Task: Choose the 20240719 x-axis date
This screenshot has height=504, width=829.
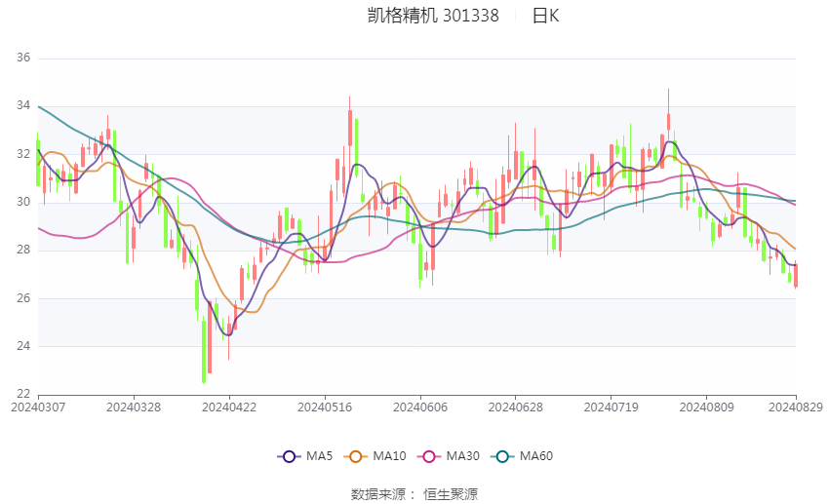Action: point(611,407)
